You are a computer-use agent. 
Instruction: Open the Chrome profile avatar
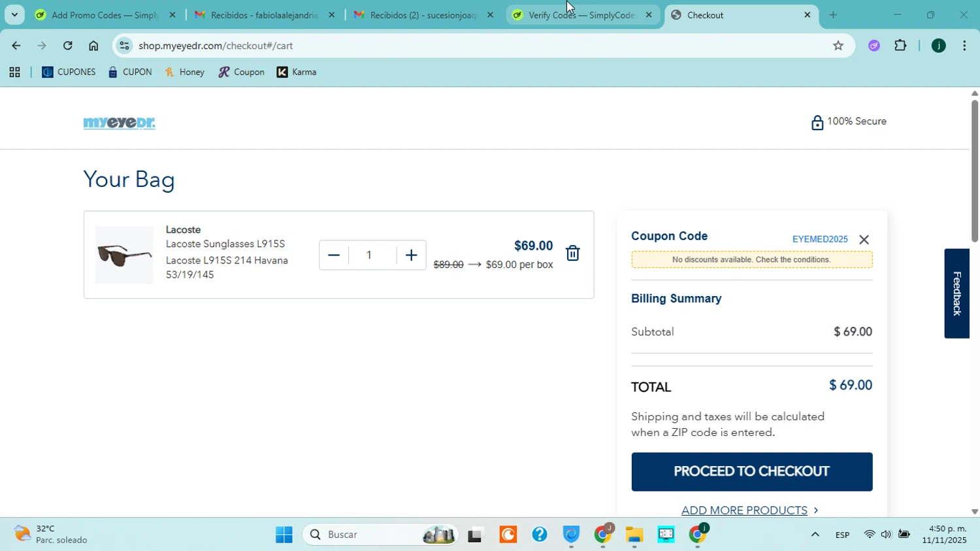[x=938, y=46]
